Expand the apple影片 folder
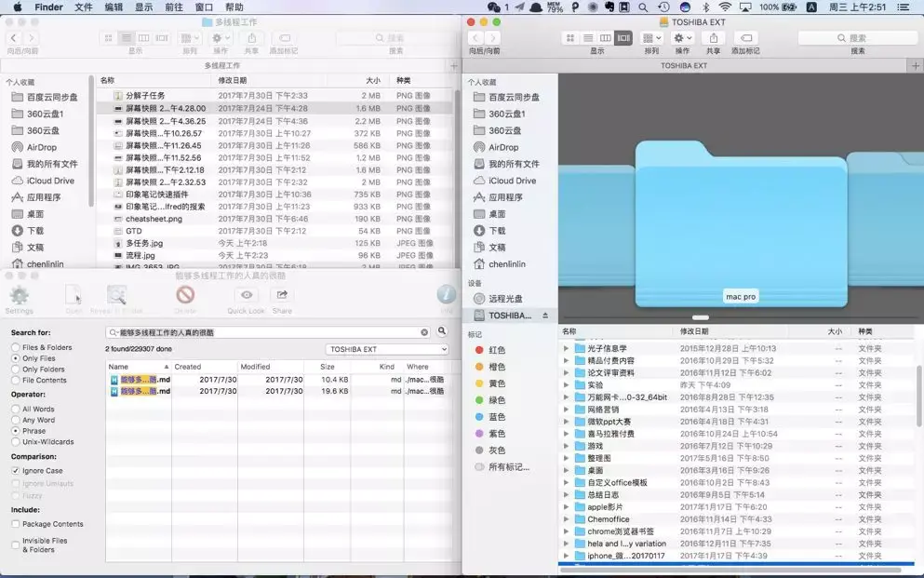The height and width of the screenshot is (578, 924). click(567, 507)
